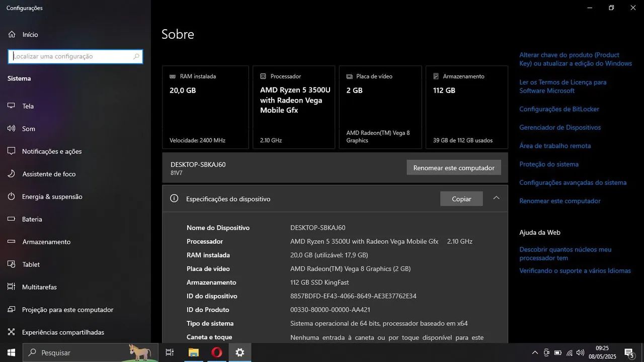This screenshot has width=644, height=362.
Task: Click the search magnifier in settings box
Action: (136, 56)
